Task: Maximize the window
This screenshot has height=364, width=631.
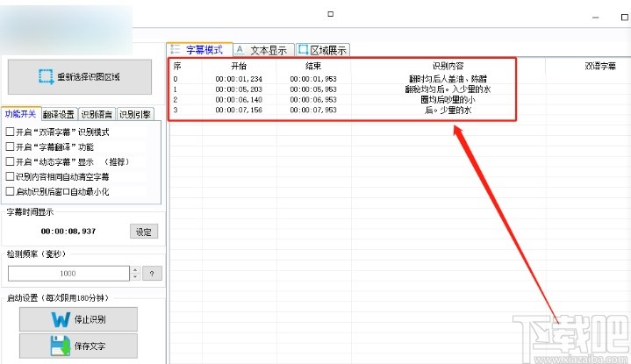Action: click(624, 18)
